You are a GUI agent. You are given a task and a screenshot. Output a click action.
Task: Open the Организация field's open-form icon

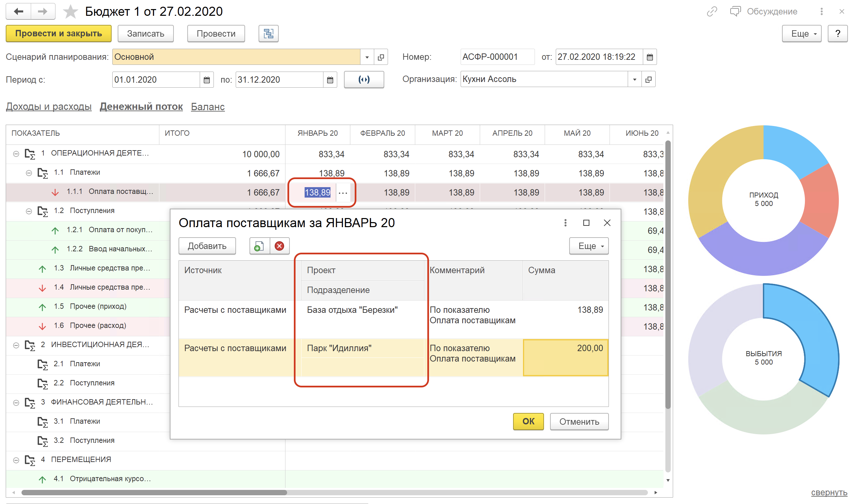(x=648, y=80)
